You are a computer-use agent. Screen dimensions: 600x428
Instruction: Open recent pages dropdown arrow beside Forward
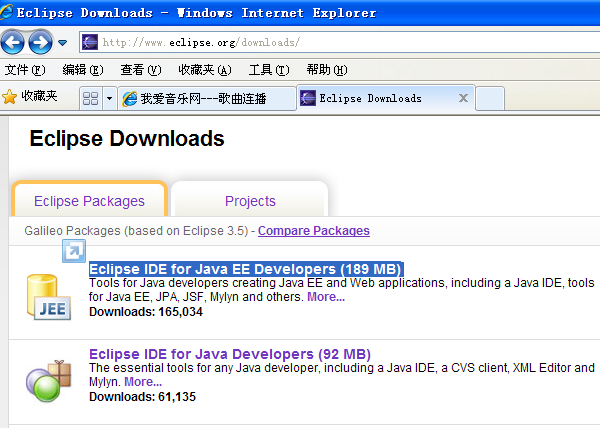pyautogui.click(x=62, y=42)
